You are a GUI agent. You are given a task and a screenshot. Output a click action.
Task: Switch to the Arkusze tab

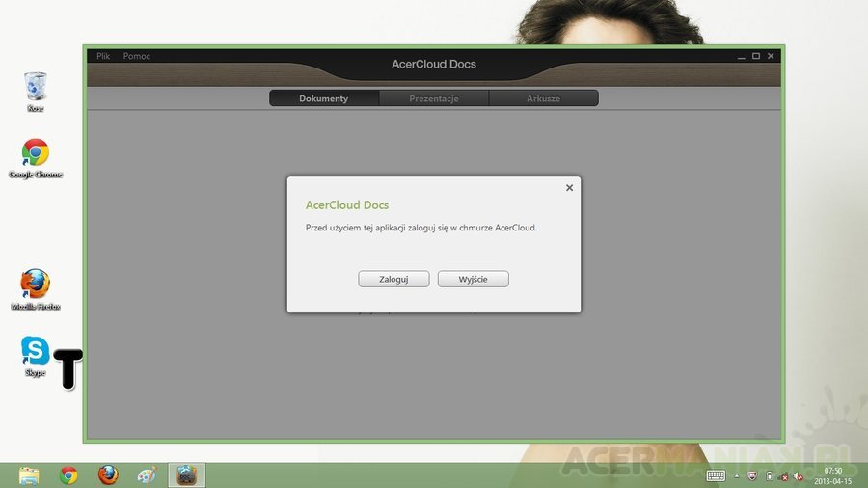tap(543, 98)
